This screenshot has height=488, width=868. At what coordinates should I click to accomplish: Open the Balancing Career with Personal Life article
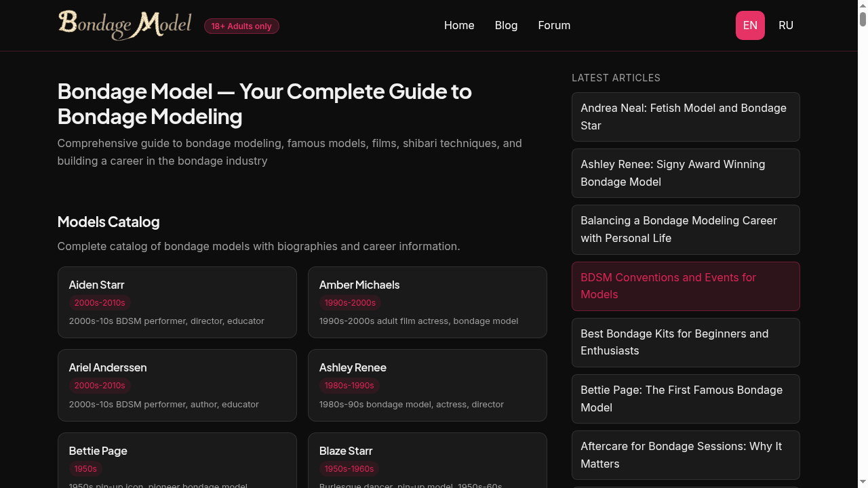pos(685,229)
